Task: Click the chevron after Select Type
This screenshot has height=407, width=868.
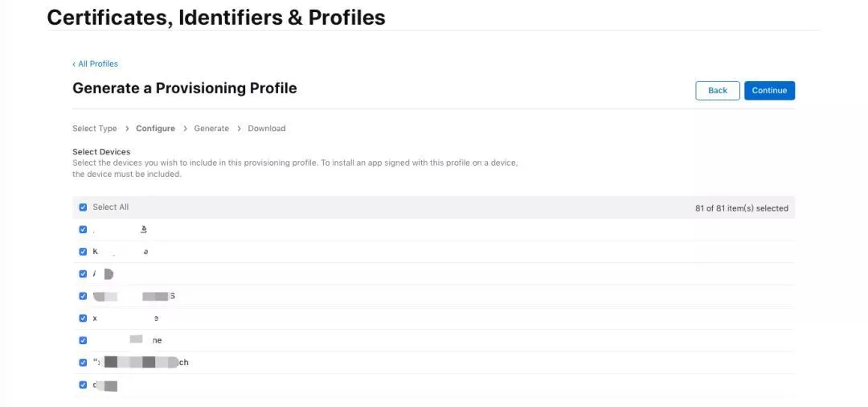Action: click(x=127, y=129)
